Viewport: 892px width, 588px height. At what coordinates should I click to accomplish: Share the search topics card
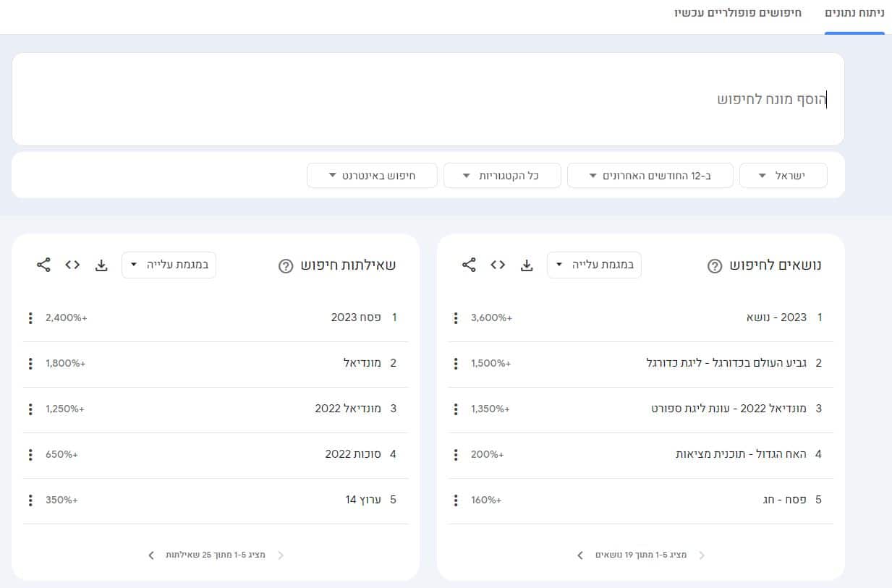(x=469, y=265)
